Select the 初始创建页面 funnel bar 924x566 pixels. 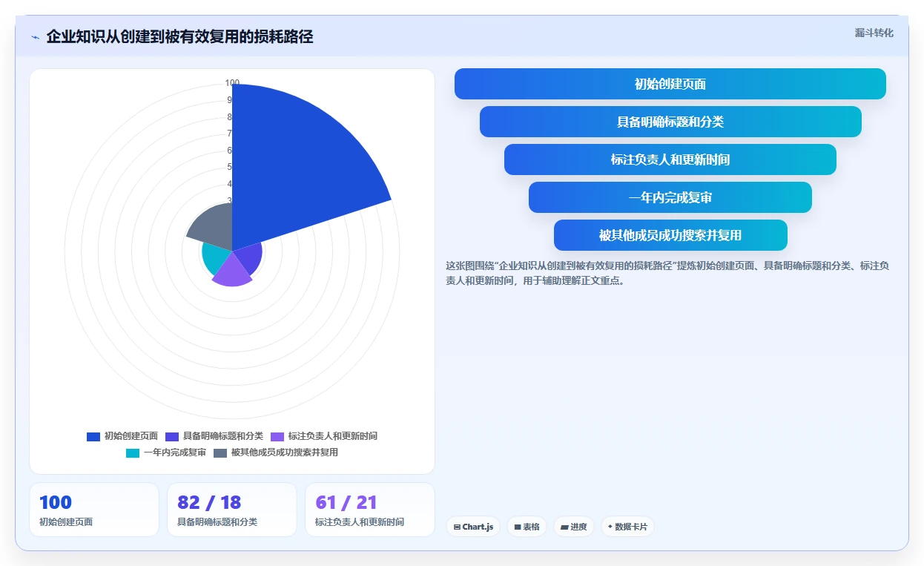click(670, 84)
